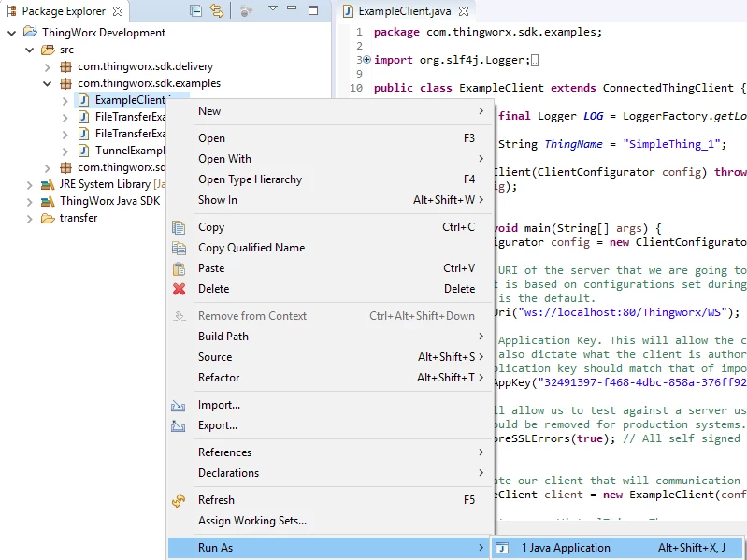Choose Delete from context menu
The width and height of the screenshot is (747, 560).
[330, 289]
